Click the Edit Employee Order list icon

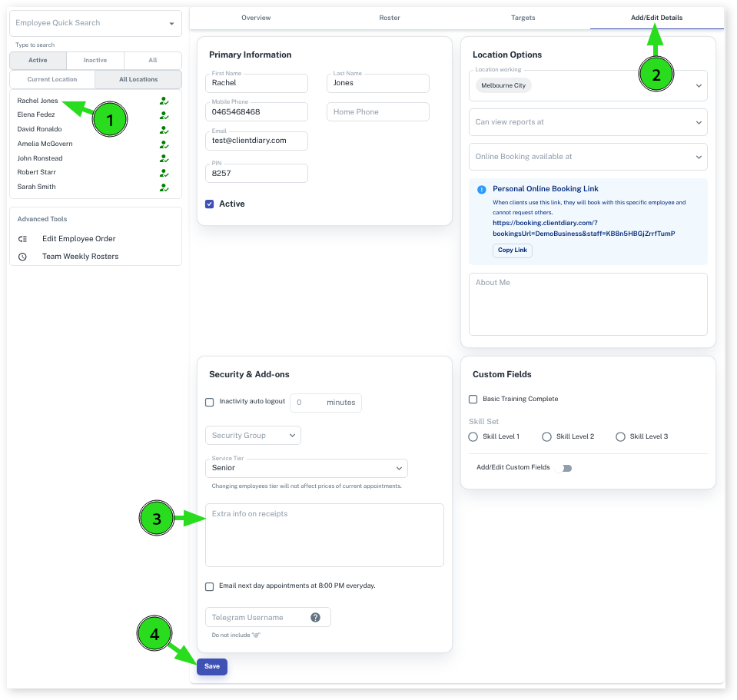23,239
